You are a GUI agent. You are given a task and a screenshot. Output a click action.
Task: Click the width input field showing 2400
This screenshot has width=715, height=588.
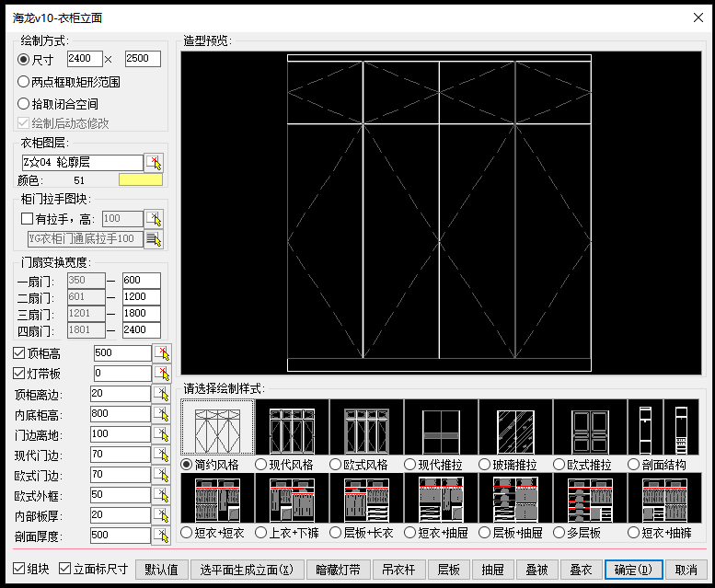(85, 59)
